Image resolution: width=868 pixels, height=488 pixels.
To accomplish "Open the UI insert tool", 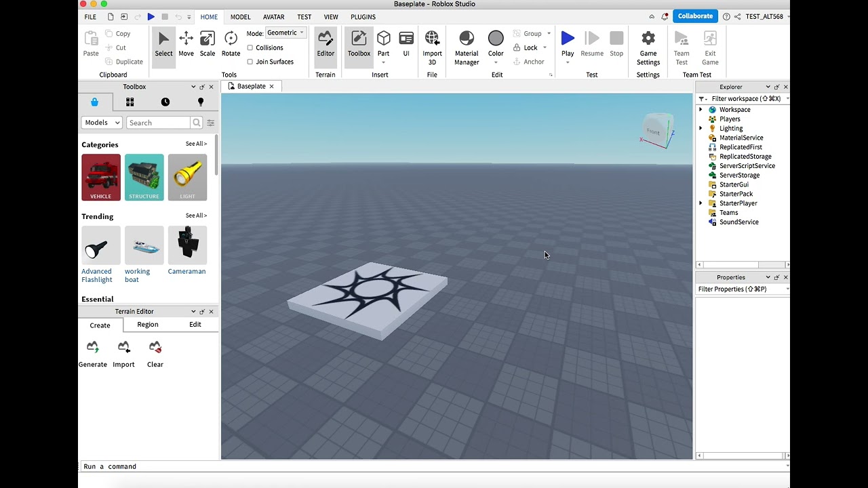I will [x=406, y=45].
